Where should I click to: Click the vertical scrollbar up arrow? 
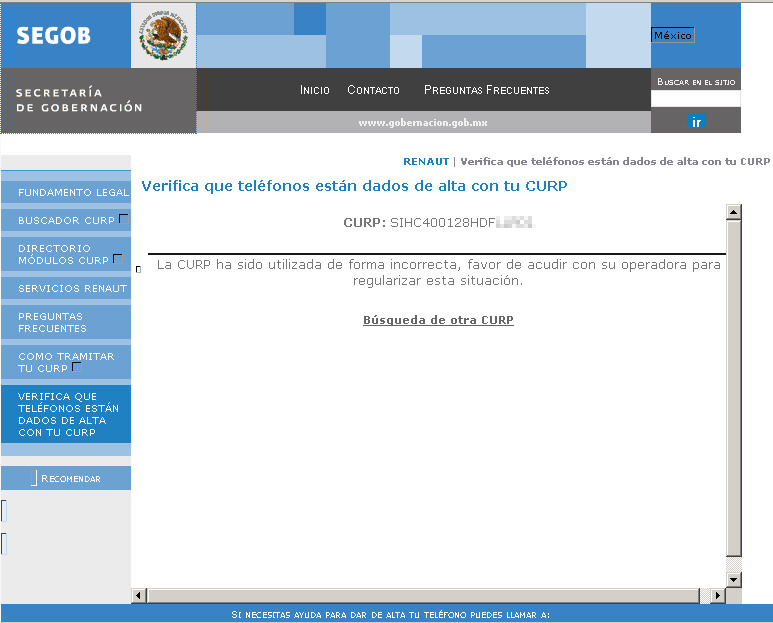coord(734,212)
